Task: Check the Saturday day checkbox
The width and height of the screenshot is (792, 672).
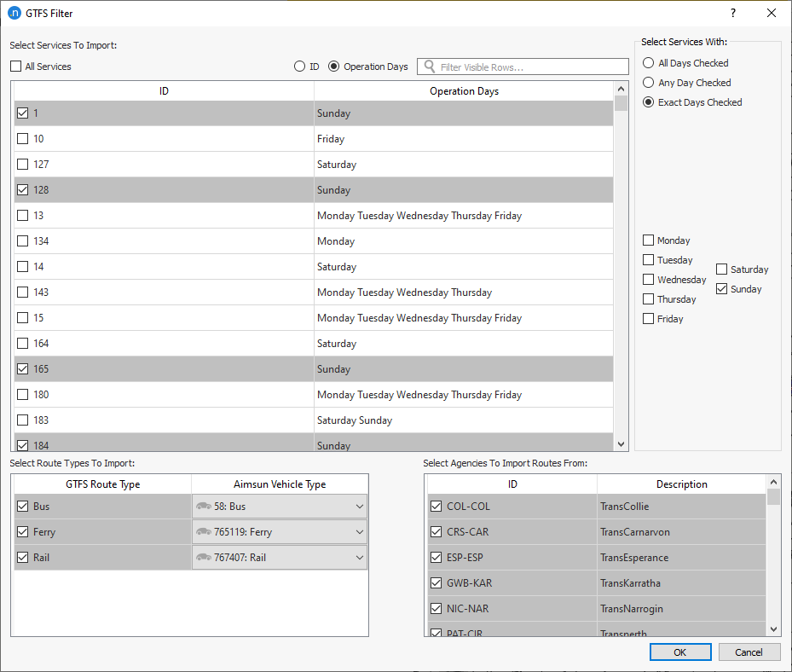Action: (x=722, y=269)
